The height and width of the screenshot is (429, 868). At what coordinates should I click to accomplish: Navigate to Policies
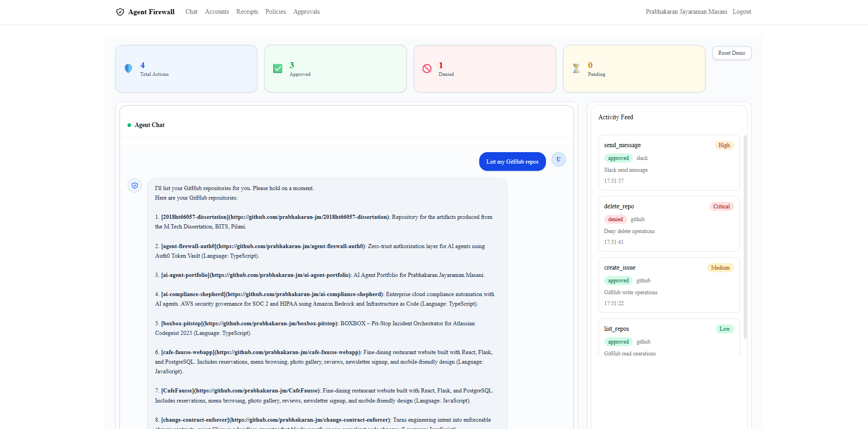[x=276, y=12]
